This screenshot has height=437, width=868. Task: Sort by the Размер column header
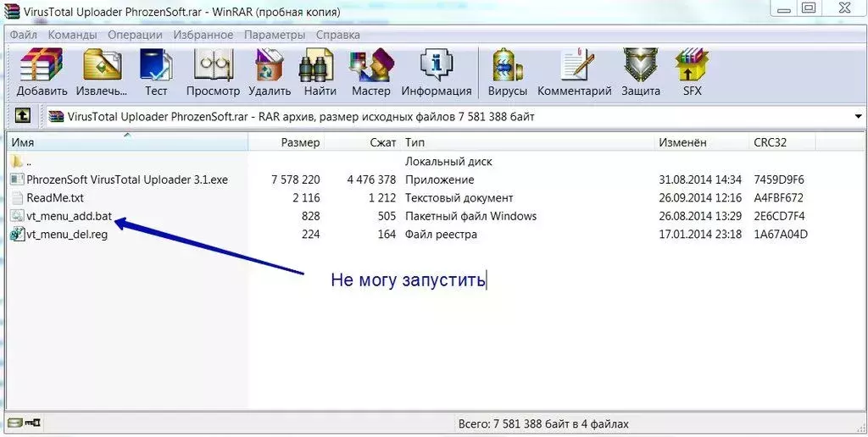coord(287,143)
